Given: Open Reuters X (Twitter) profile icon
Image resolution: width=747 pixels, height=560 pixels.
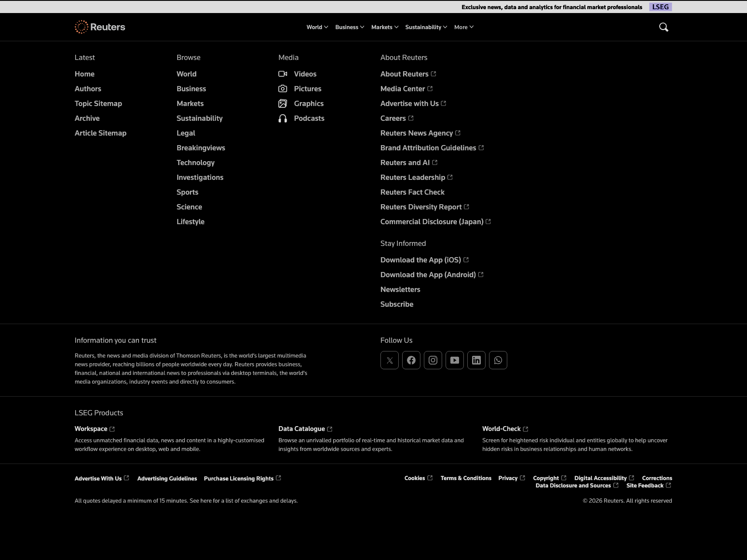Looking at the screenshot, I should 390,360.
